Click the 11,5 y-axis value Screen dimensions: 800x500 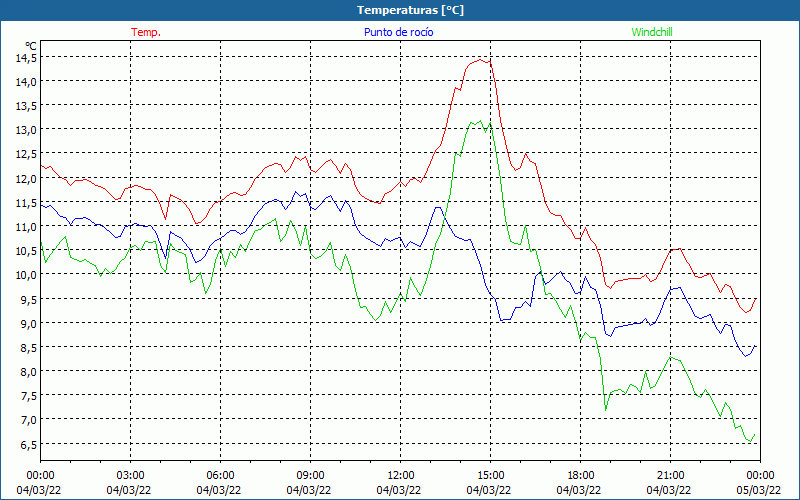pos(27,203)
